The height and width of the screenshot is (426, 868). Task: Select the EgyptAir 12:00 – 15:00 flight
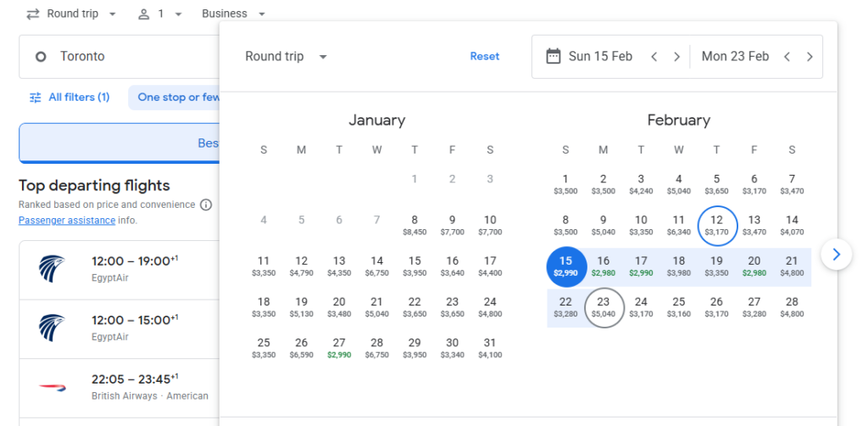[119, 329]
